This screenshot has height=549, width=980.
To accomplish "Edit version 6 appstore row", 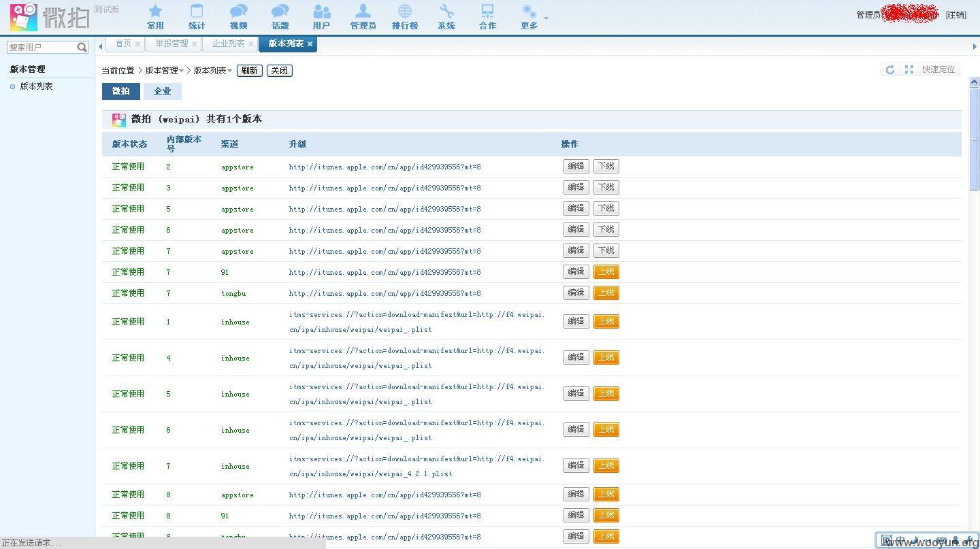I will pos(576,229).
